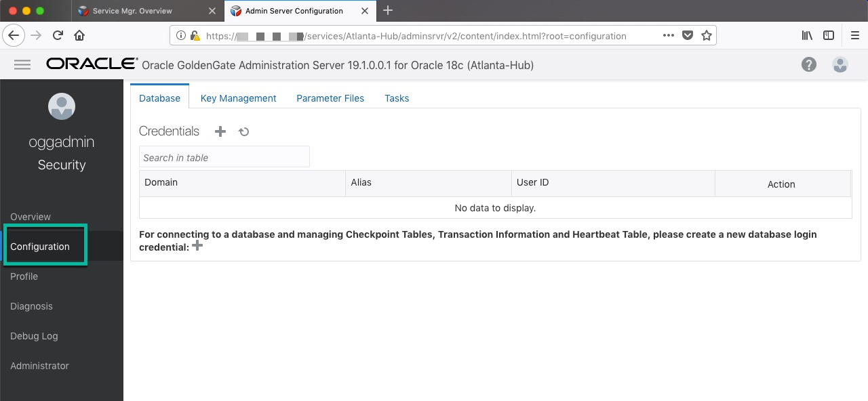Open the Parameter Files tab
Image resolution: width=868 pixels, height=401 pixels.
pos(330,98)
